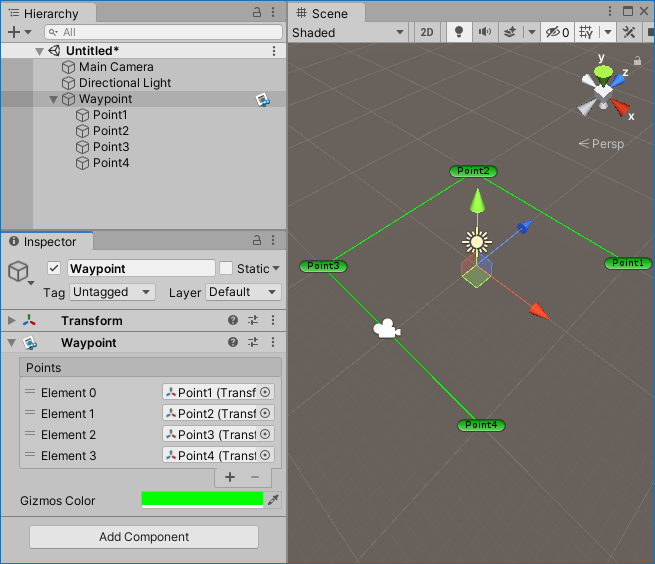Toggle scene audio with the speaker icon
This screenshot has height=564, width=655.
(x=485, y=32)
